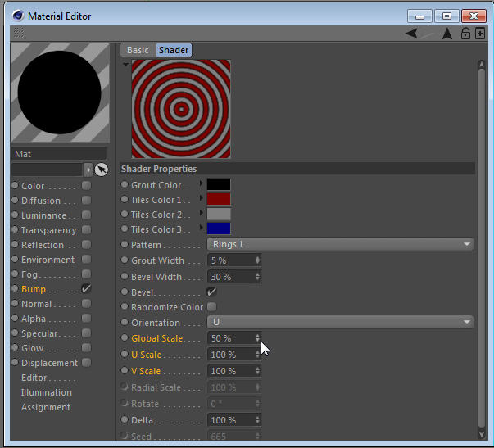
Task: Select the Glow channel label
Action: (x=33, y=348)
